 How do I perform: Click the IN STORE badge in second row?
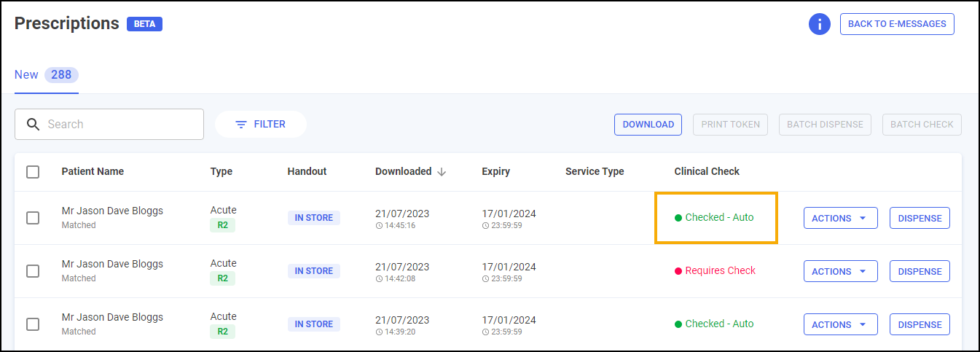(x=314, y=271)
